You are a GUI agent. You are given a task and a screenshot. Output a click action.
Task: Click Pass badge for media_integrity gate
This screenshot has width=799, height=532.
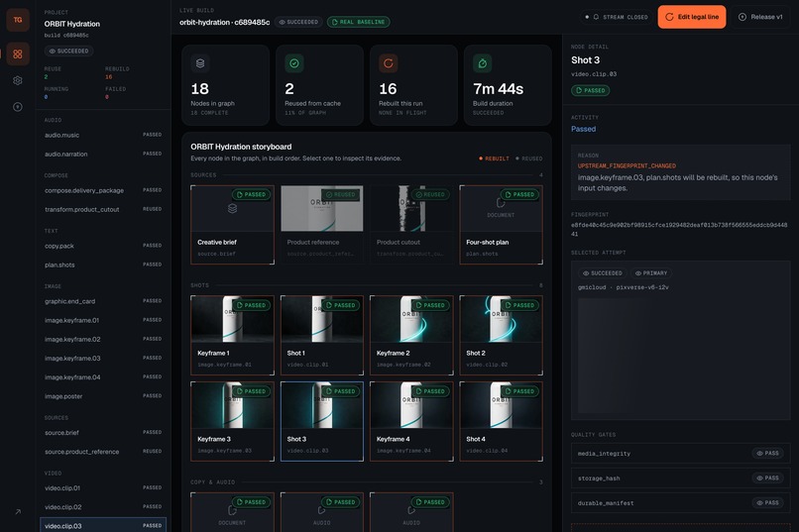[768, 453]
